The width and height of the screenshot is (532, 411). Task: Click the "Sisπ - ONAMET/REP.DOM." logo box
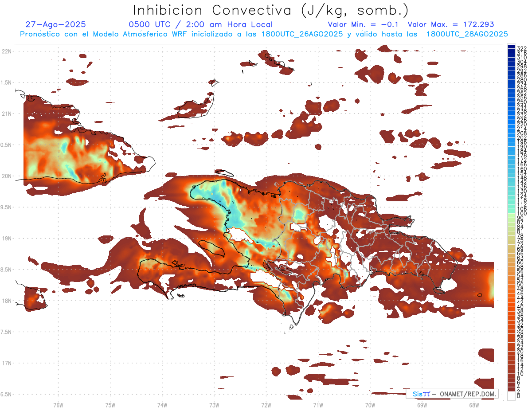[453, 394]
